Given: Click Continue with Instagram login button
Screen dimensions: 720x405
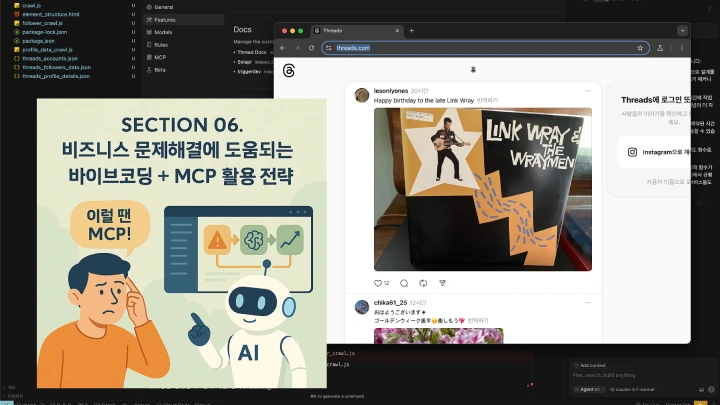Looking at the screenshot, I should 653,152.
